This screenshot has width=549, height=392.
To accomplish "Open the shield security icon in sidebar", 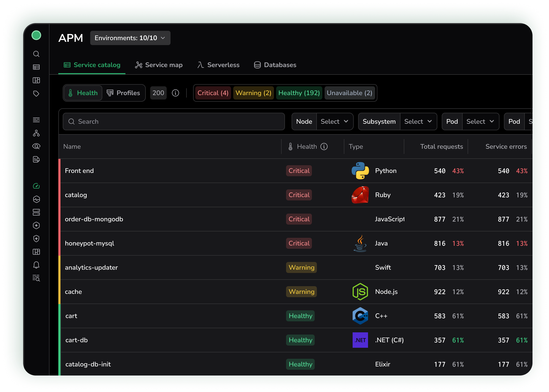I will [36, 239].
